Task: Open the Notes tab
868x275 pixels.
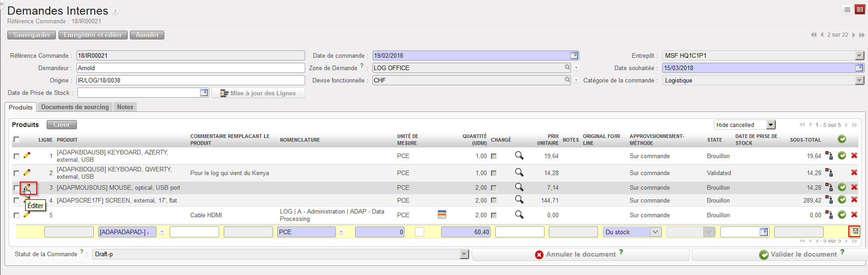Action: pos(125,107)
